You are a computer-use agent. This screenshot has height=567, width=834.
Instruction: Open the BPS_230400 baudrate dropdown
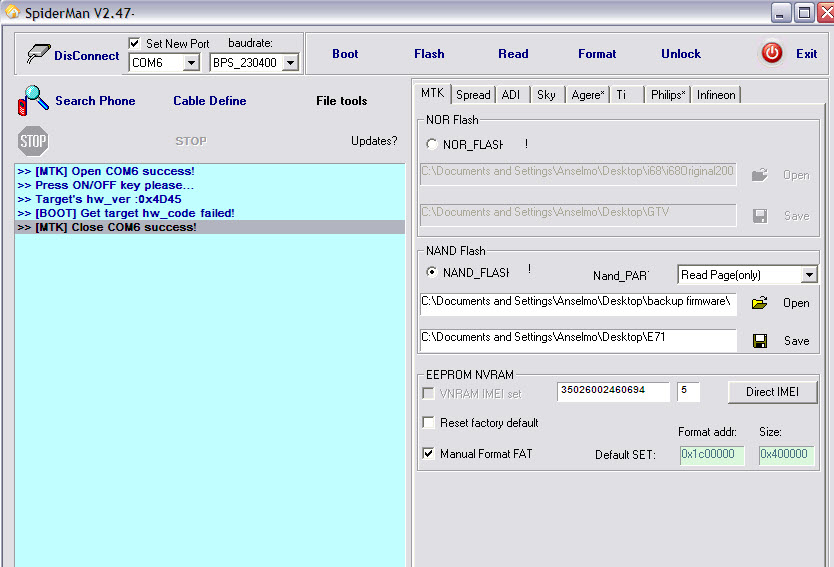click(x=290, y=63)
